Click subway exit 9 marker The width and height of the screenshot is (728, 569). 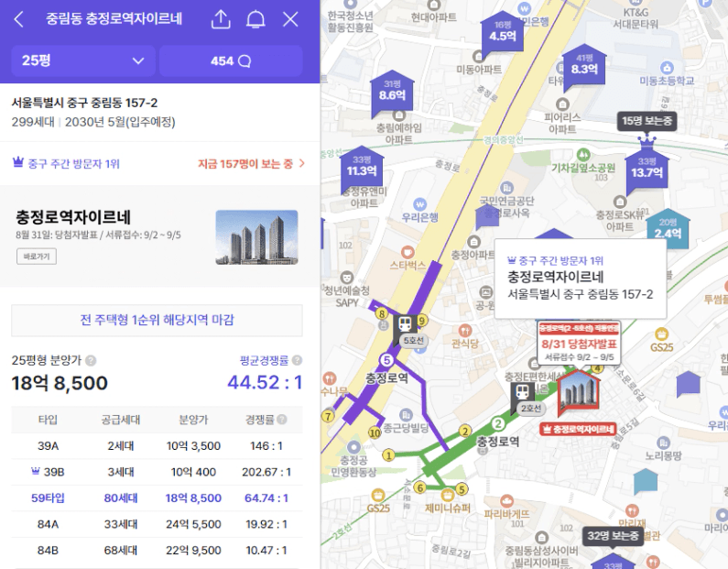pyautogui.click(x=421, y=321)
